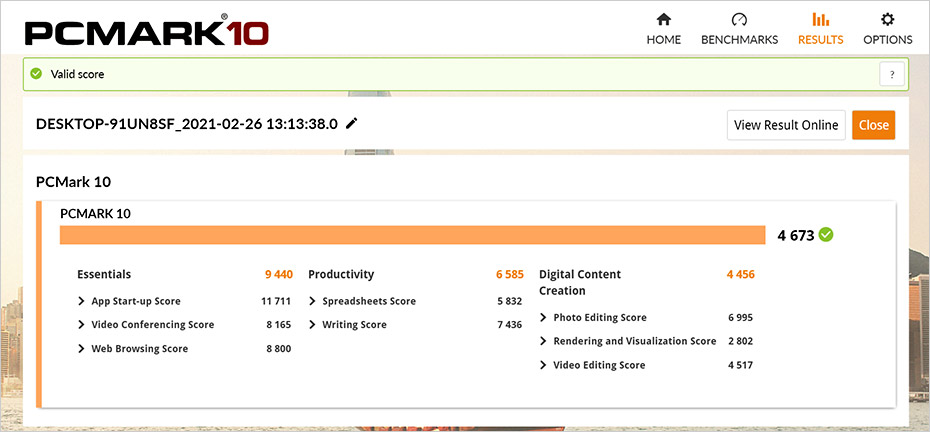The height and width of the screenshot is (432, 930).
Task: Click the Valid score message text
Action: 77,74
